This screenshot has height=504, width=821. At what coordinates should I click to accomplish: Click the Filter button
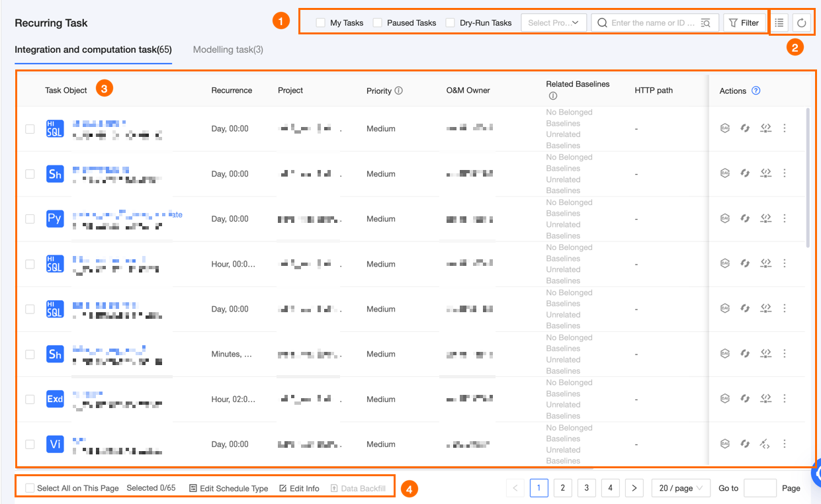744,22
